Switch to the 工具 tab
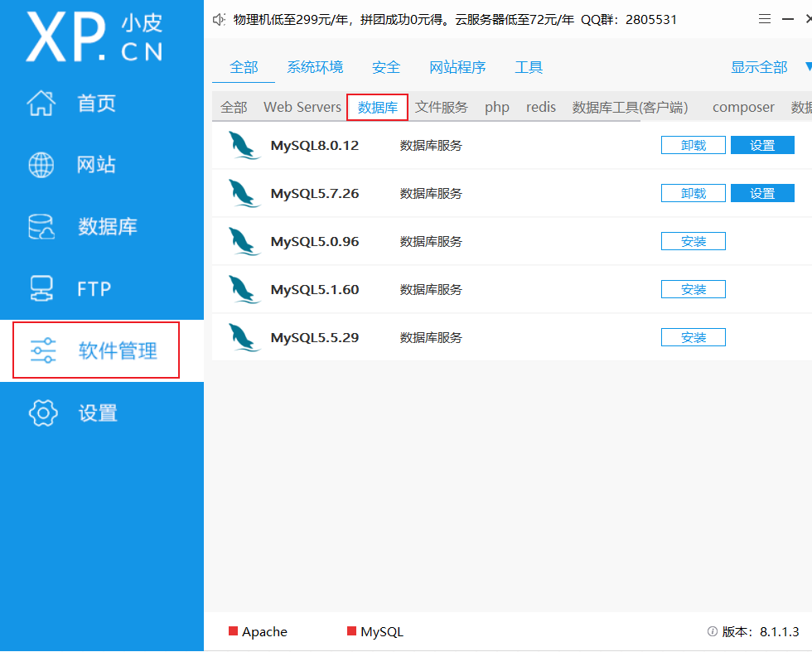Image resolution: width=812 pixels, height=652 pixels. point(529,67)
